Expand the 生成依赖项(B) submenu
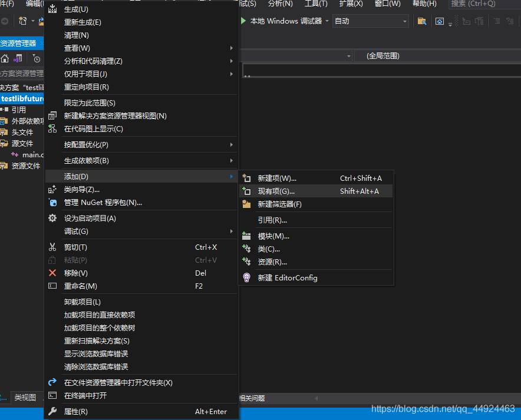 231,161
